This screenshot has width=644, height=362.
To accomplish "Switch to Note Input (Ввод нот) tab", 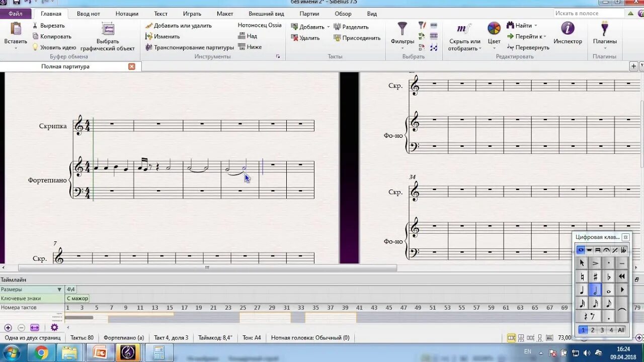I will tap(89, 14).
